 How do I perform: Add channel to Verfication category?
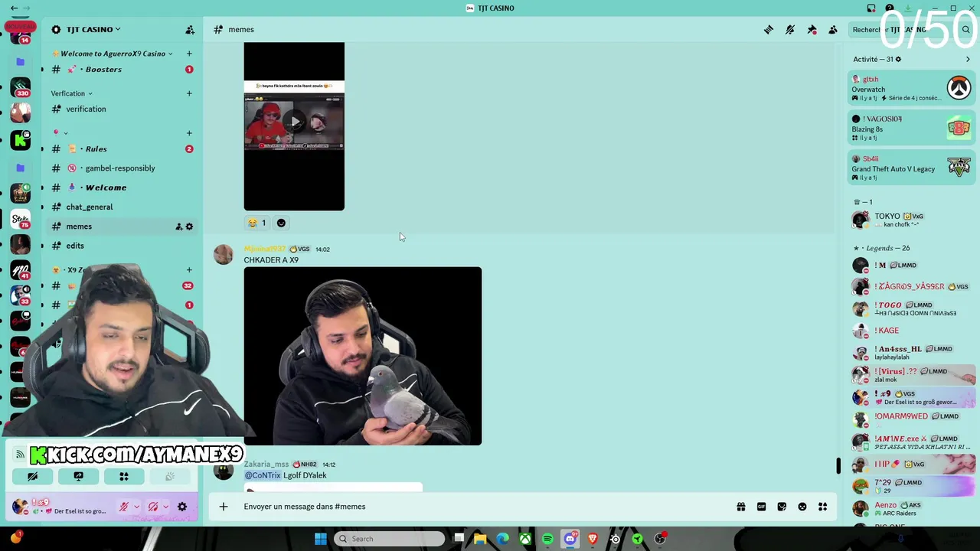189,93
